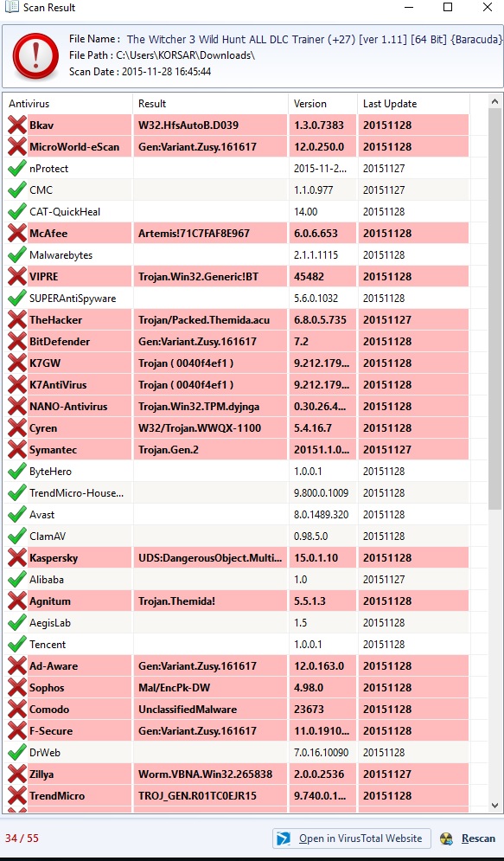
Task: Click the red X icon beside McAfee
Action: (x=17, y=234)
